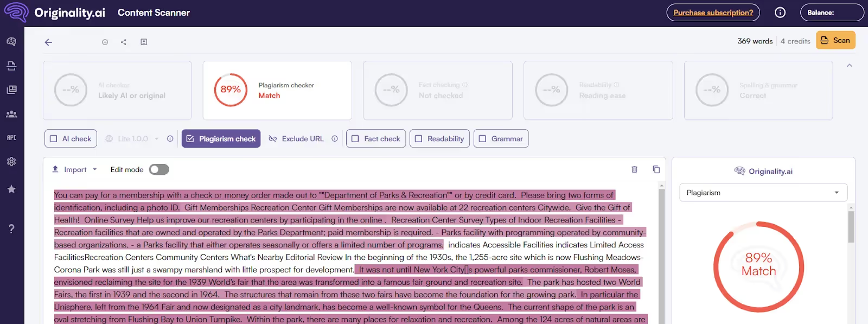Screen dimensions: 868x324
Task: Turn on the Edit mode toggle
Action: (159, 169)
